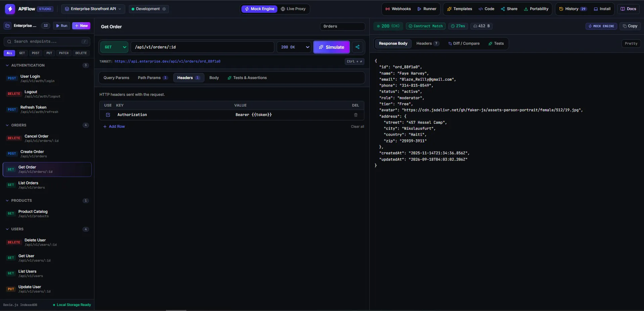644x311 pixels.
Task: Filter endpoints by GET method
Action: point(22,53)
